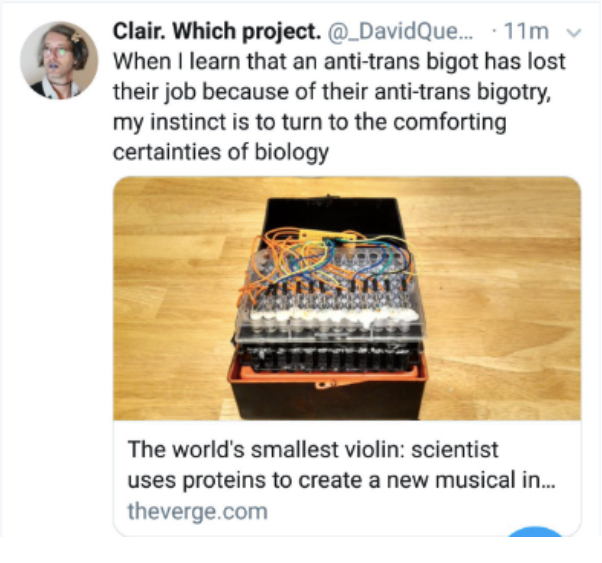Click headline 'The world's smallest violin: scientist'

point(313,449)
